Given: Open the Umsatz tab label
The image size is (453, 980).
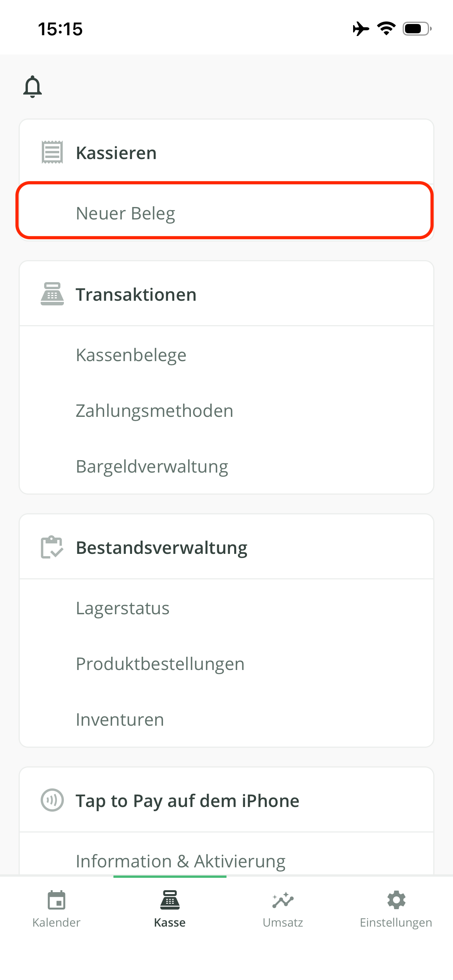Looking at the screenshot, I should pos(283,923).
